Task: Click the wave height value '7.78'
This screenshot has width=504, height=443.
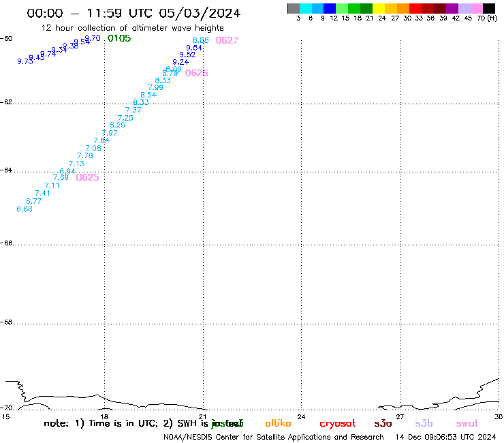Action: tap(85, 155)
